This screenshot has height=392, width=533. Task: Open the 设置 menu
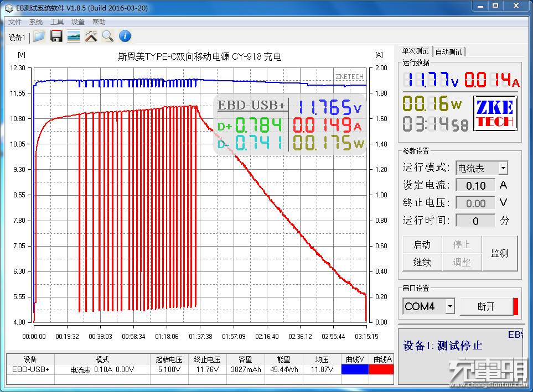click(78, 22)
